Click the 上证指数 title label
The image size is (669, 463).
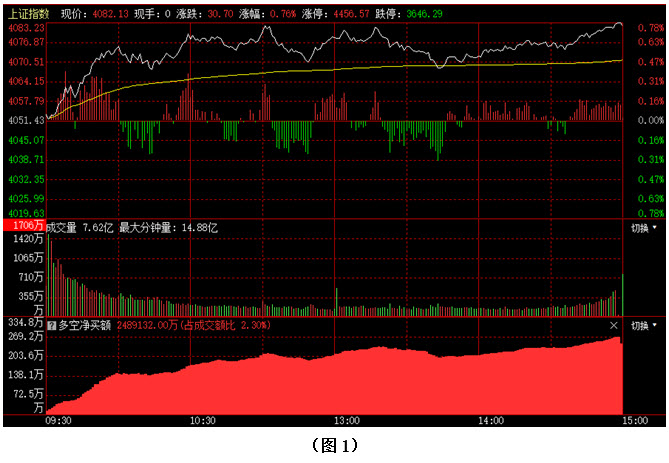tap(28, 14)
